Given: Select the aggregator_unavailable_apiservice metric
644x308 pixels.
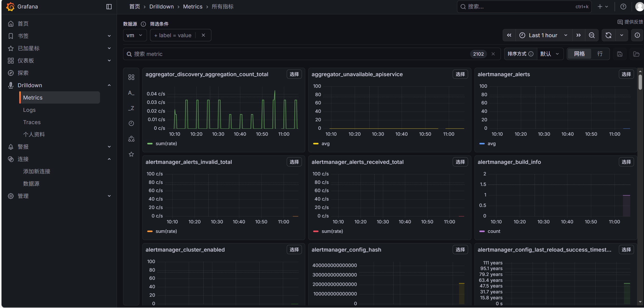Looking at the screenshot, I should [460, 74].
